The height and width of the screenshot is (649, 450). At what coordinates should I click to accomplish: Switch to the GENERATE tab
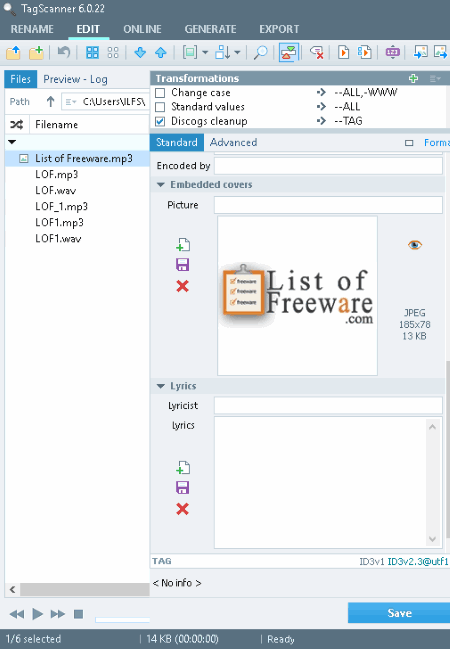210,29
